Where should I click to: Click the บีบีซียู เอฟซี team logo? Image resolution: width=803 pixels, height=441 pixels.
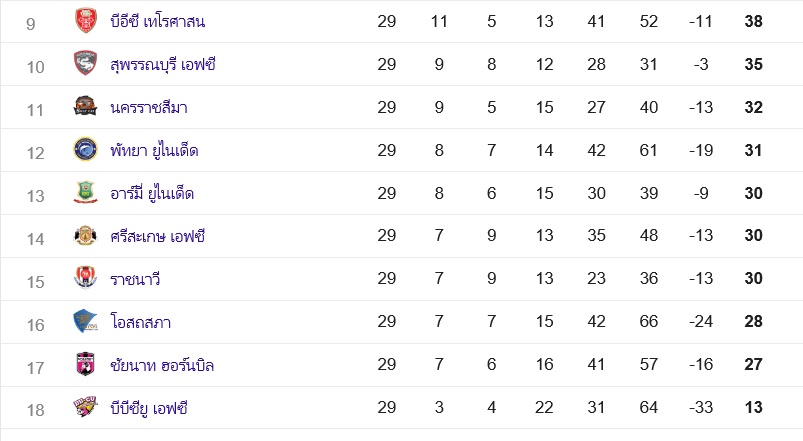(86, 407)
